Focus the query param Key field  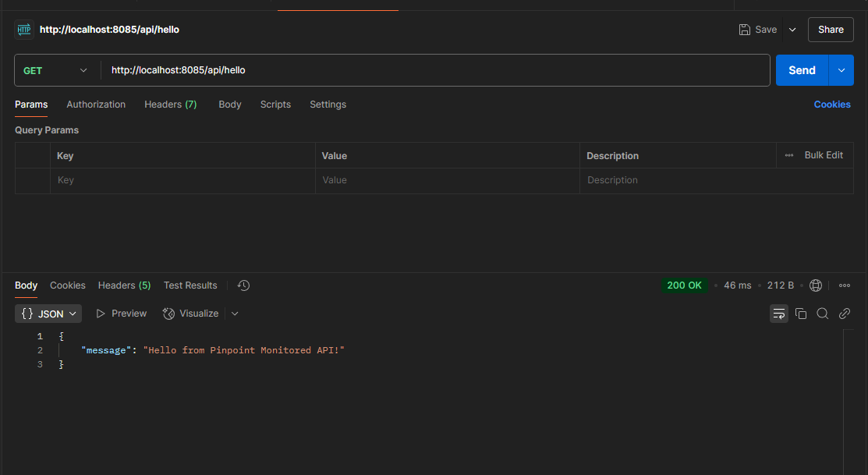[182, 180]
